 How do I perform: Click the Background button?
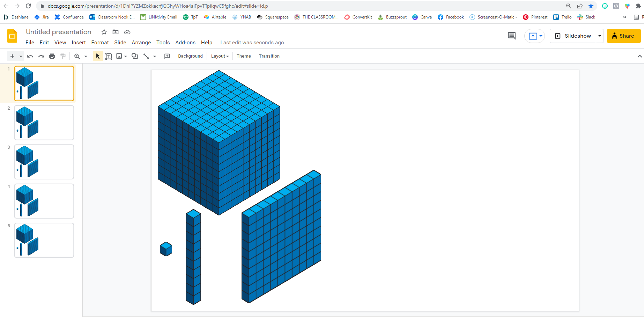(x=190, y=56)
